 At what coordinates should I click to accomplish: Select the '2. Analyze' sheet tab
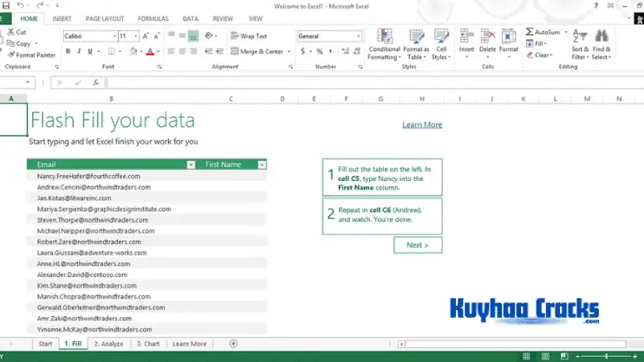tap(109, 344)
